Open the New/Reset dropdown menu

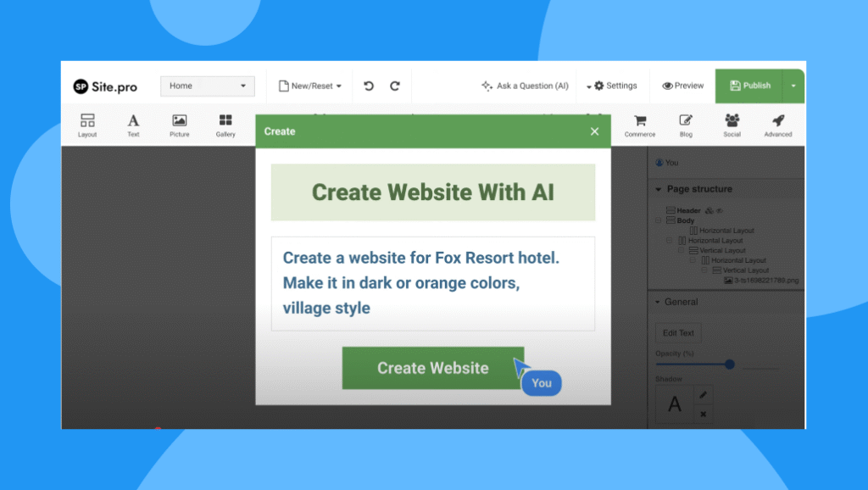tap(310, 86)
